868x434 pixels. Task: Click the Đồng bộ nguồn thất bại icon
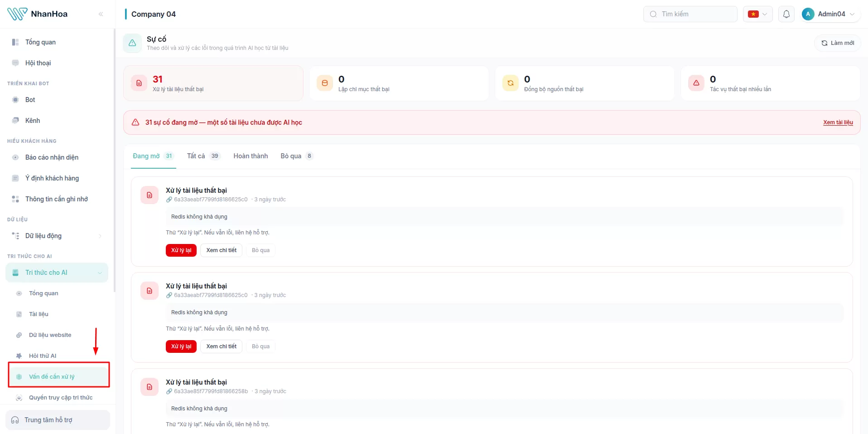[x=511, y=83]
